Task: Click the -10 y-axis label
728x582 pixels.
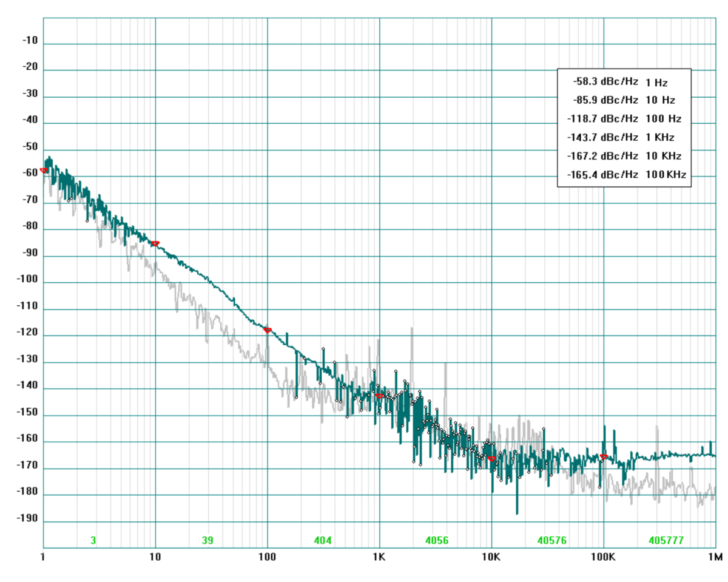Action: pyautogui.click(x=30, y=41)
